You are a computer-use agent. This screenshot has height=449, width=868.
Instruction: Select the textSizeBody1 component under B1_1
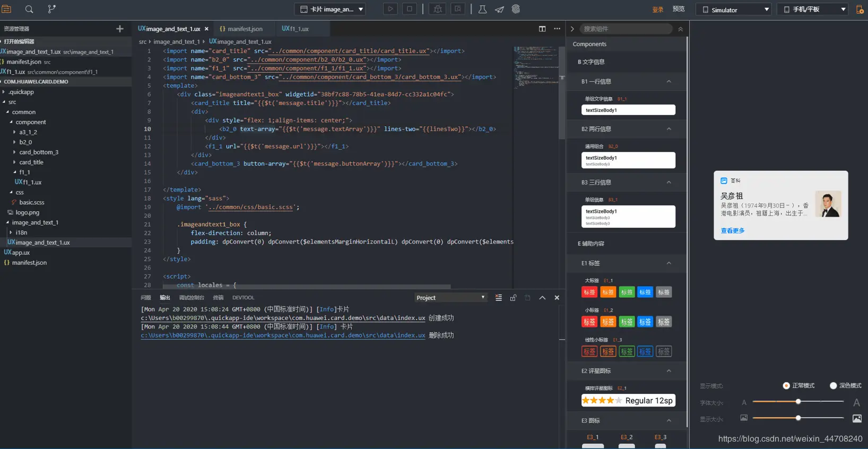[x=628, y=110]
